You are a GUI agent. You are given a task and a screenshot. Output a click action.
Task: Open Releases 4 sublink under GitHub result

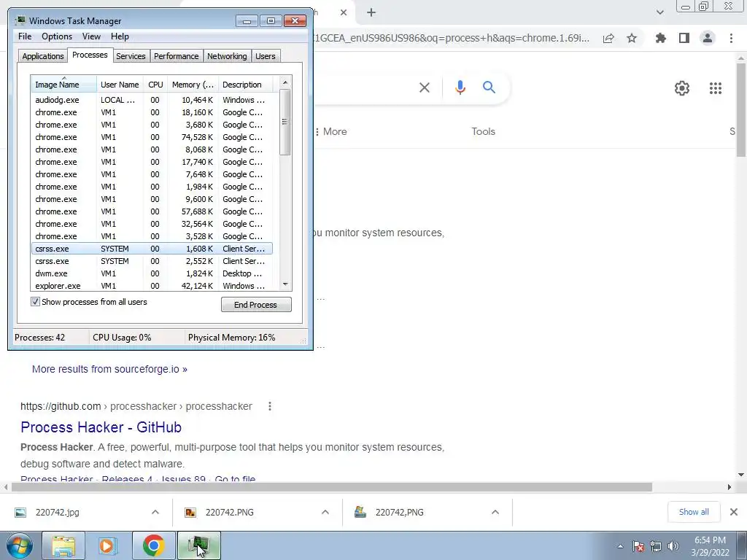pyautogui.click(x=127, y=479)
